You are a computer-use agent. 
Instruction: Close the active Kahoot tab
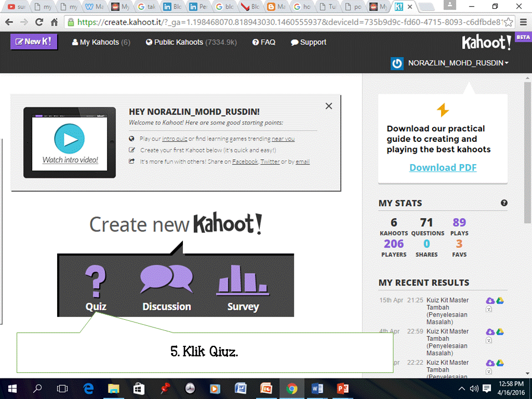tap(410, 7)
